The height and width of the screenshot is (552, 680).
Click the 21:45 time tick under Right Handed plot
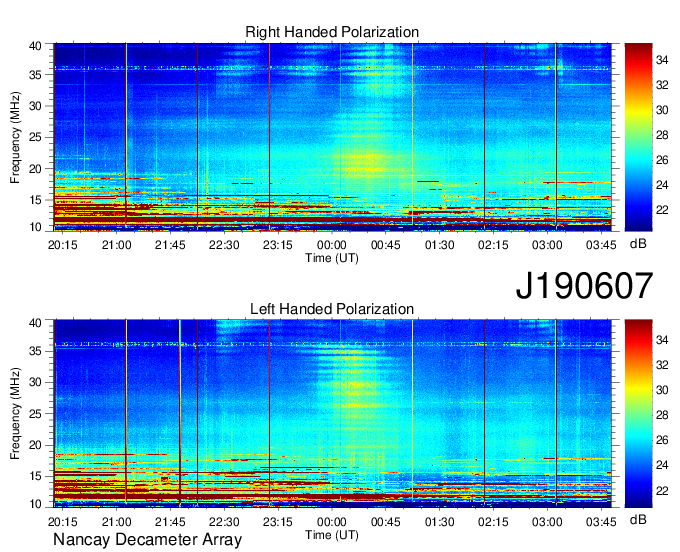coord(170,245)
